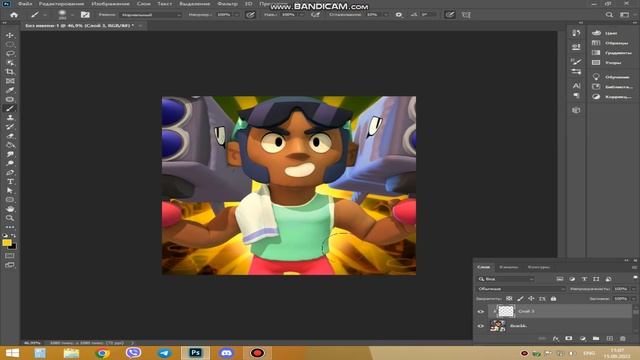Expand the layer fill dropdown arrow
Viewport: 640px width, 360px height.
point(633,299)
